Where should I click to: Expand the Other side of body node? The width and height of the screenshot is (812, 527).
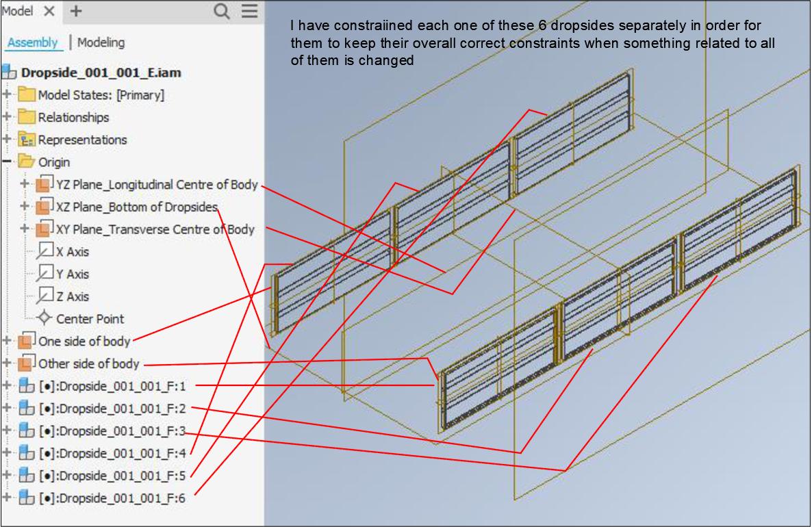5,363
